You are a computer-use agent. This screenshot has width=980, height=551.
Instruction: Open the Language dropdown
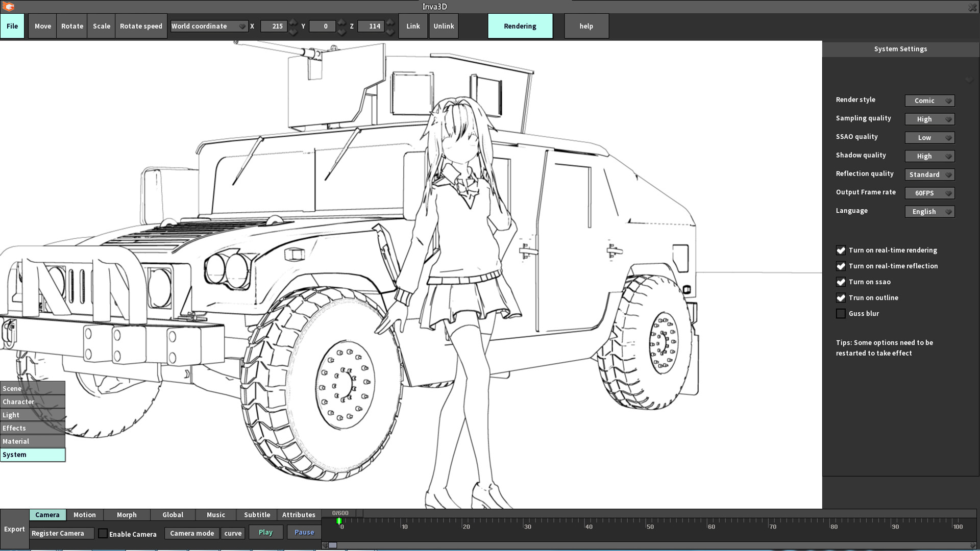pyautogui.click(x=929, y=211)
